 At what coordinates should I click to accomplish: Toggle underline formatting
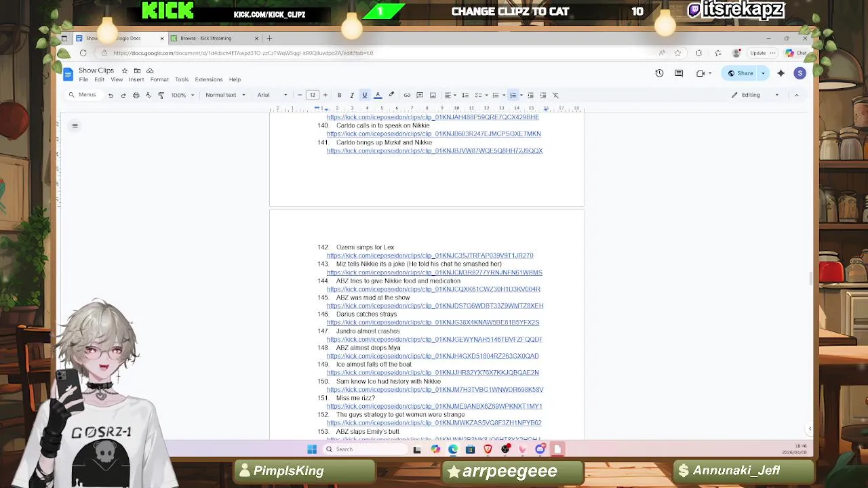tap(364, 95)
